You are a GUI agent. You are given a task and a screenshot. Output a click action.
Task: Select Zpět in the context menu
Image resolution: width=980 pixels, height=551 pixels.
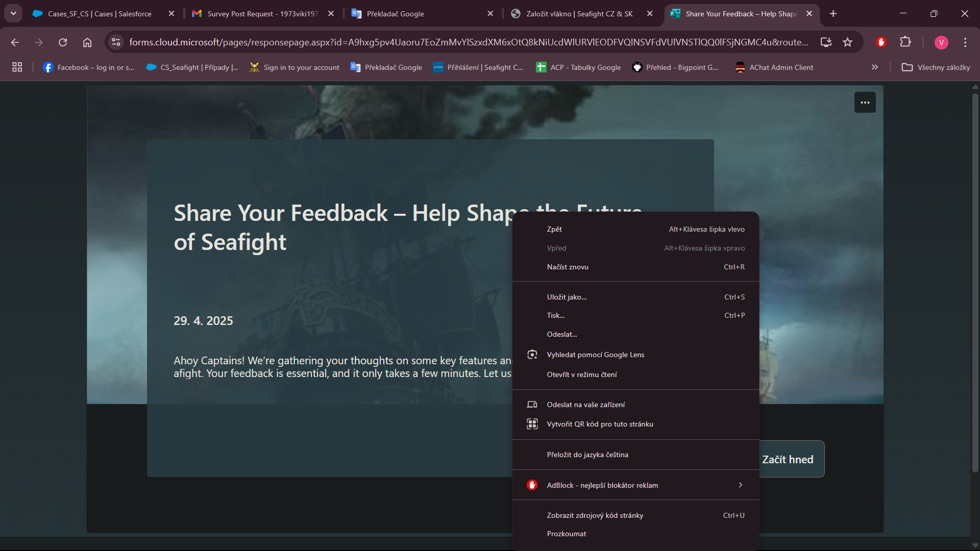(x=635, y=229)
